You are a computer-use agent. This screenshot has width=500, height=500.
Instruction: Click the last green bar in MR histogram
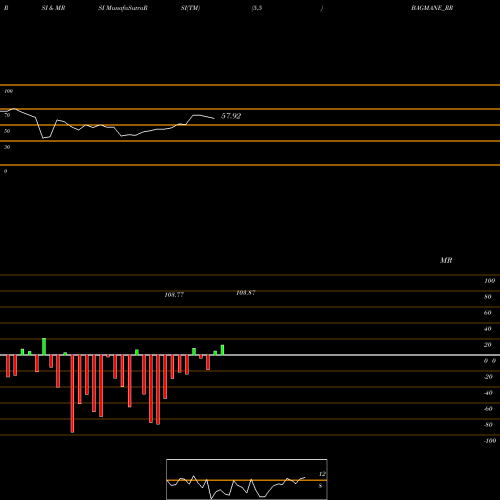[x=222, y=350]
